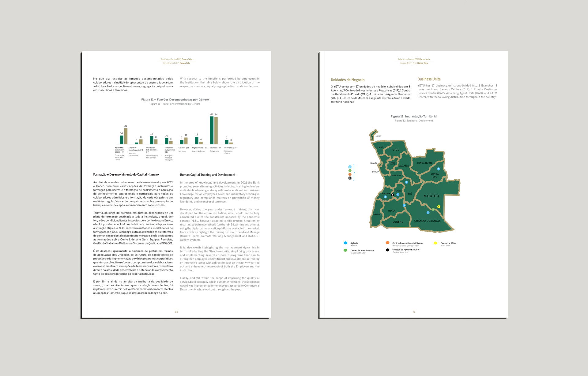
Task: Click the CUANDO CUBANGO province label
Action: [427, 221]
